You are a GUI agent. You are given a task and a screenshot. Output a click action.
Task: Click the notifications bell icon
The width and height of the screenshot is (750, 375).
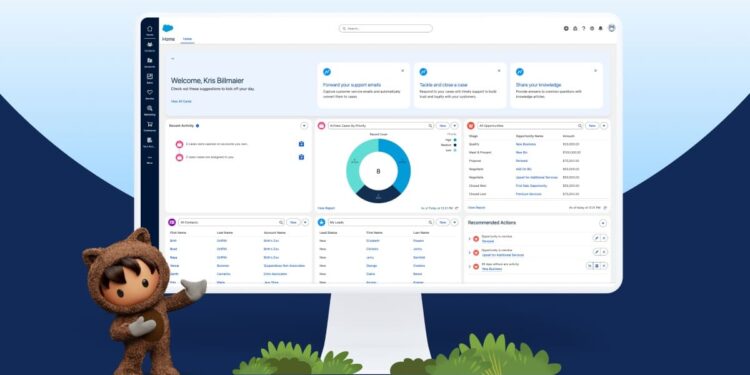pyautogui.click(x=600, y=28)
